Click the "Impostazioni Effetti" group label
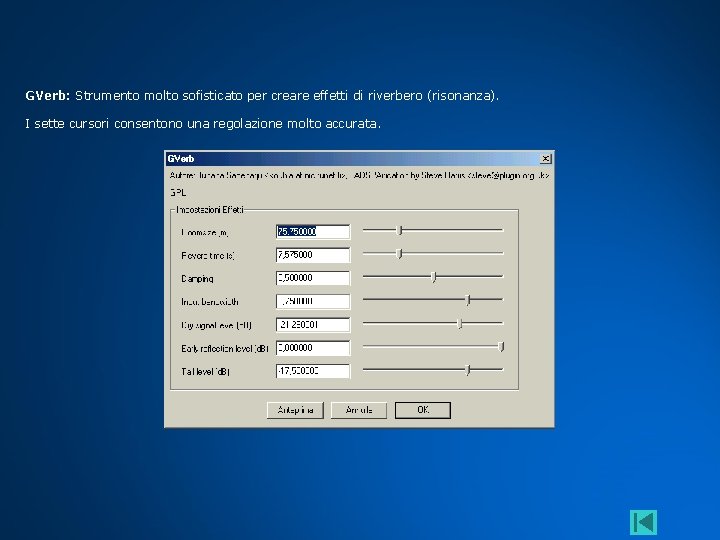720x540 pixels. [210, 210]
